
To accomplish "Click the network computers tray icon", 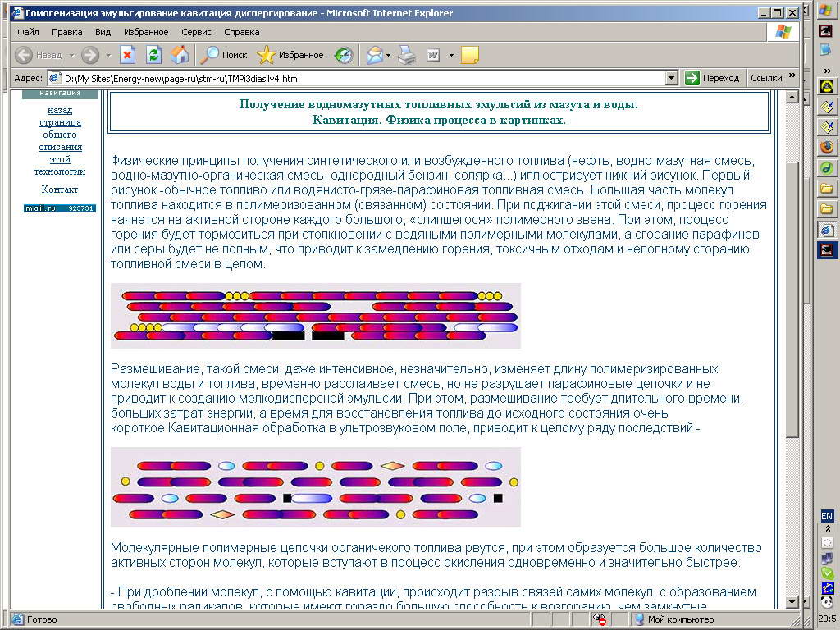I will tap(827, 558).
